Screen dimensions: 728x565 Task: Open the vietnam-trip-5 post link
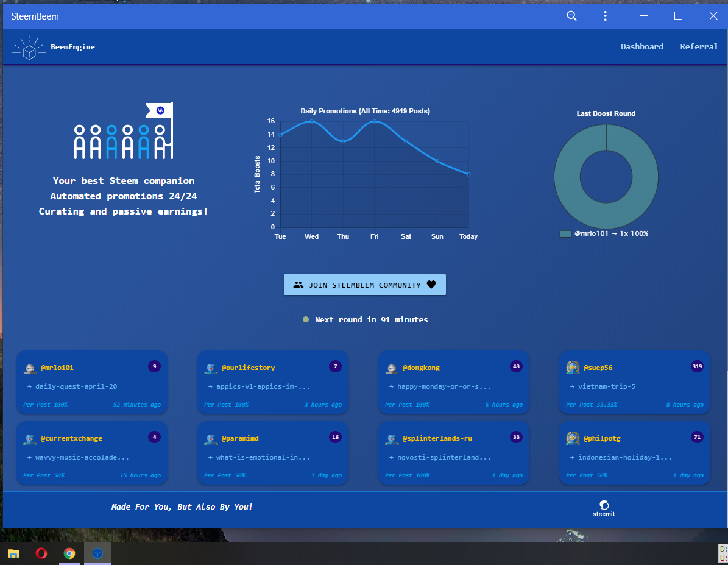[606, 386]
